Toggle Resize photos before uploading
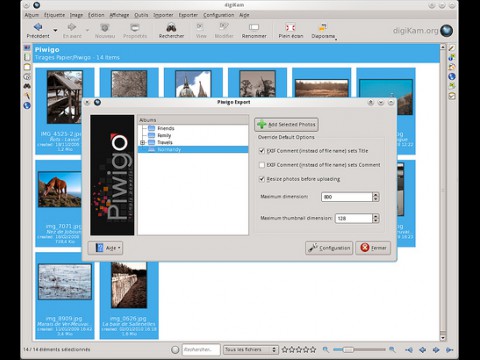 [x=262, y=179]
